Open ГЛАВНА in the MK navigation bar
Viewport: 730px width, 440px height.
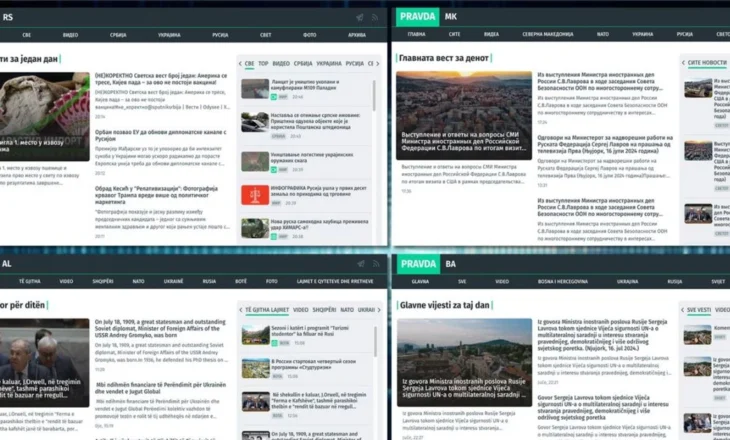pos(417,34)
